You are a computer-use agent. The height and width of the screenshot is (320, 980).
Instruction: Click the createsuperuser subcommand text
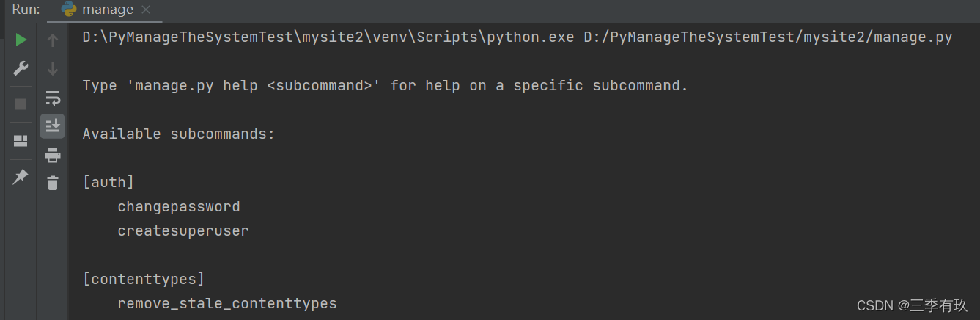pyautogui.click(x=183, y=230)
